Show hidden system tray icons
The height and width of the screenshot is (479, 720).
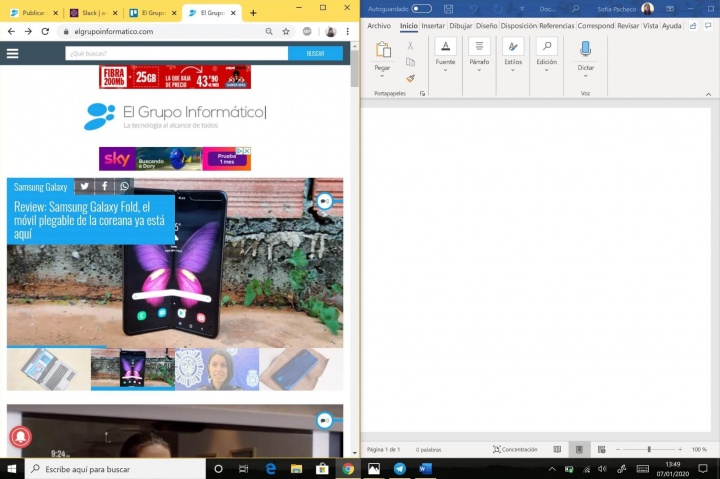coord(552,469)
